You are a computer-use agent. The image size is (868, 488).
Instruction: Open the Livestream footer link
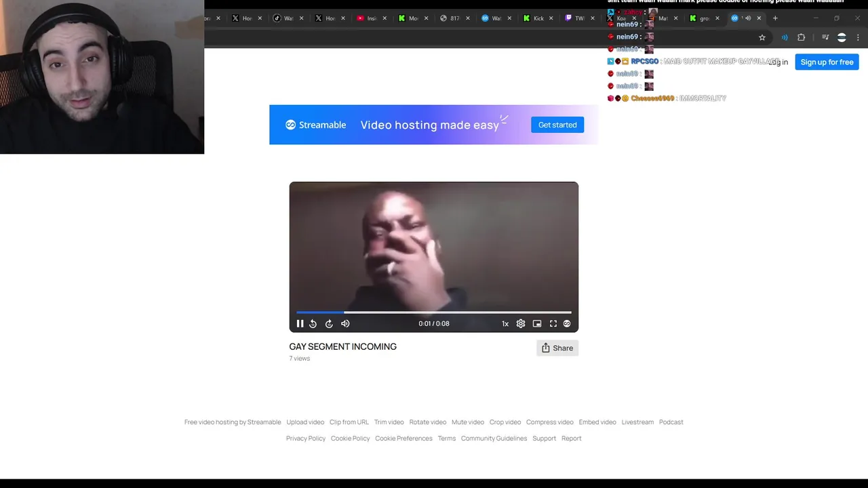coord(637,422)
